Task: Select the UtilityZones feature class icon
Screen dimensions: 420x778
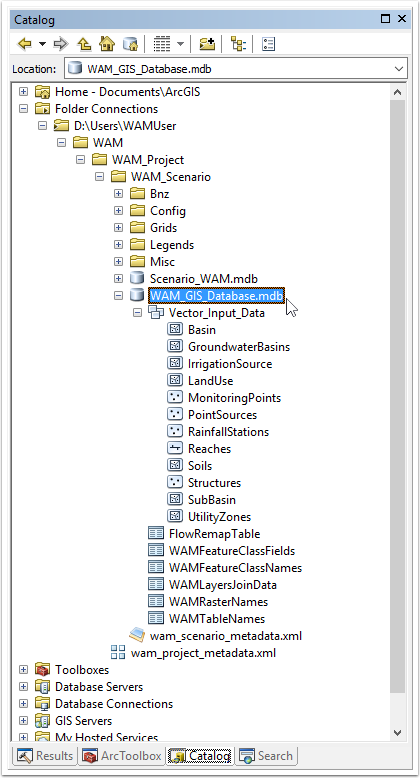Action: pyautogui.click(x=175, y=516)
